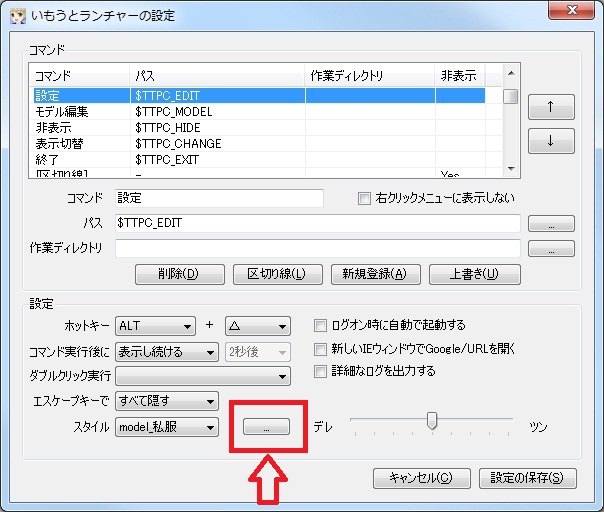Focus the 作業ディレクトリ input field
This screenshot has height=512, width=604.
pyautogui.click(x=318, y=248)
